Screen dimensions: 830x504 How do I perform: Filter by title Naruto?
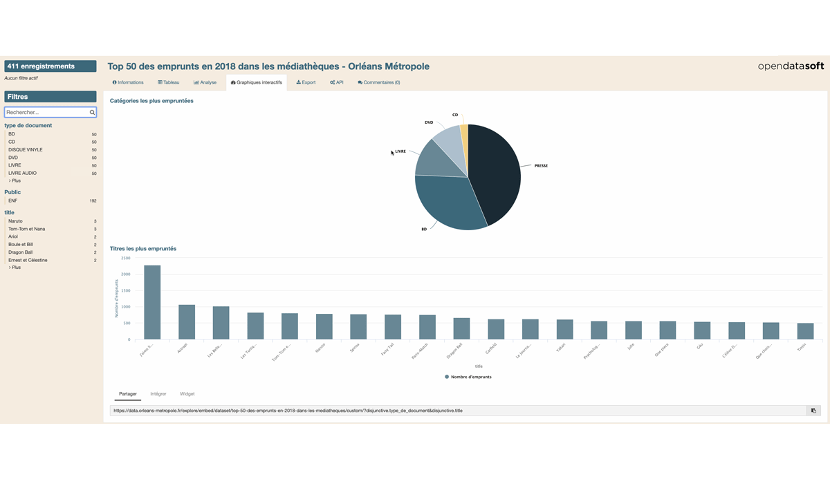click(15, 221)
